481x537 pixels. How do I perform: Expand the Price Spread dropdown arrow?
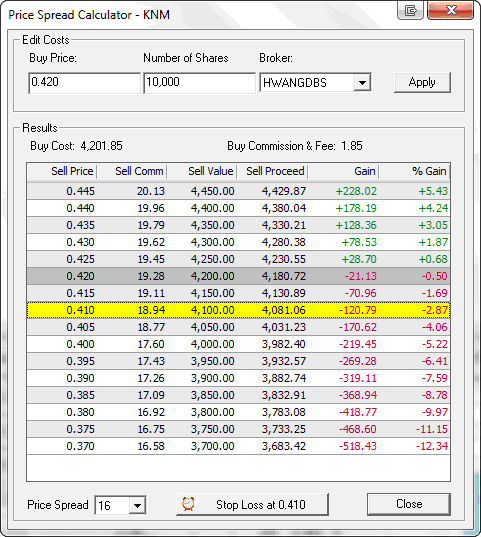click(x=137, y=505)
